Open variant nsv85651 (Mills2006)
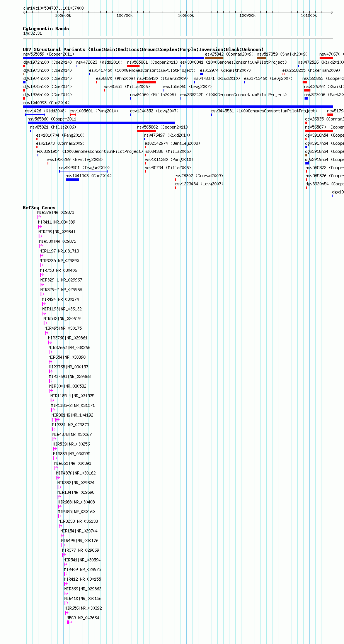Image resolution: width=344 pixels, height=644 pixels. point(127,86)
